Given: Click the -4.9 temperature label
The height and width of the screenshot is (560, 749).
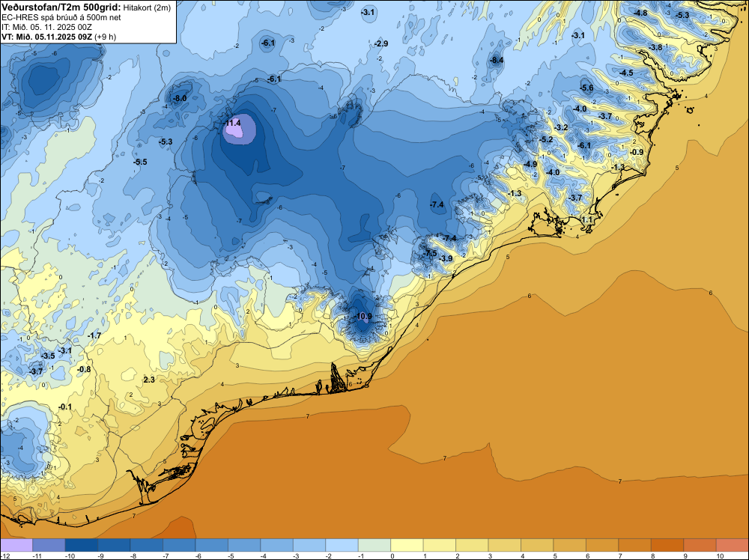Looking at the screenshot, I should click(530, 164).
